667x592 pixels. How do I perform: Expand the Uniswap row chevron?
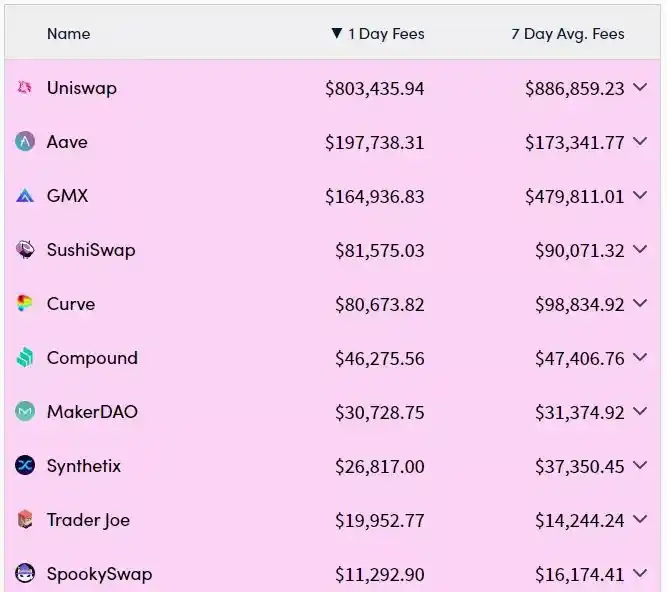coord(640,88)
